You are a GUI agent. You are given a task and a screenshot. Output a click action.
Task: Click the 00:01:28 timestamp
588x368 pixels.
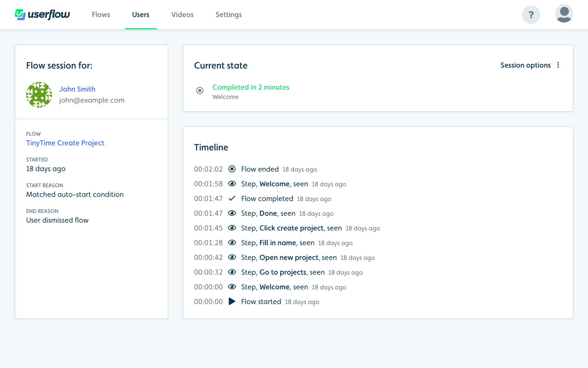209,242
